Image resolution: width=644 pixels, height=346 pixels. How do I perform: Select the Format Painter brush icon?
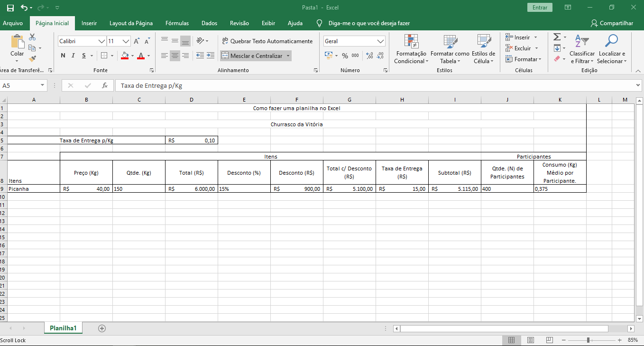[32, 59]
